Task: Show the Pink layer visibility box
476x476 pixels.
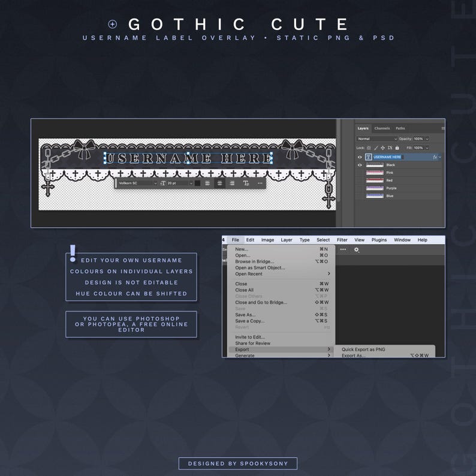Action: [360, 173]
